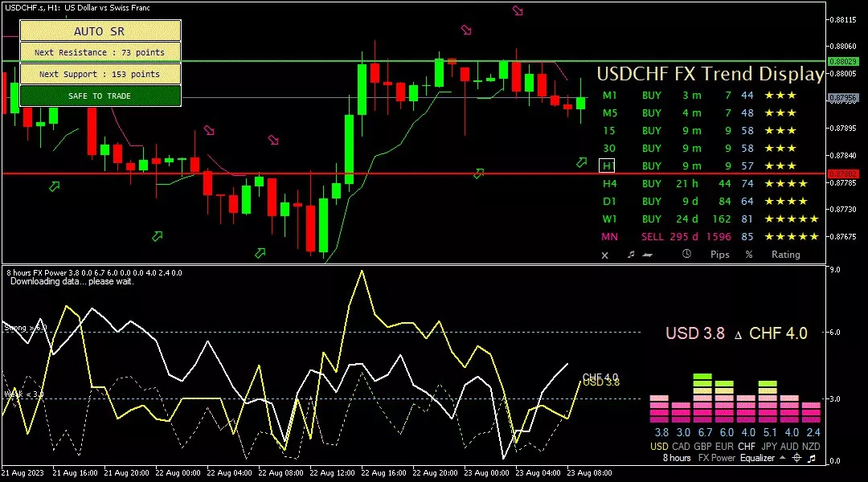Viewport: 868px width, 482px height.
Task: Click the double-arrow swap icon in Trend Display
Action: pos(647,255)
